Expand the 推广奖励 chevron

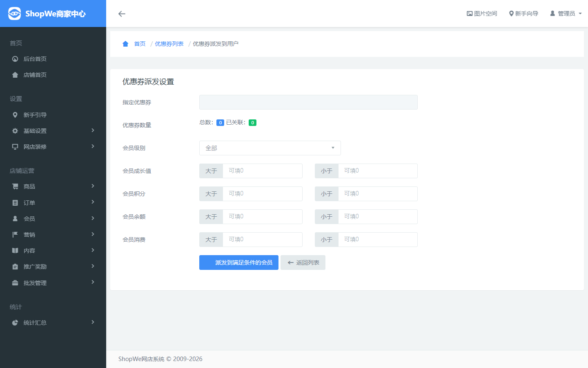(93, 266)
